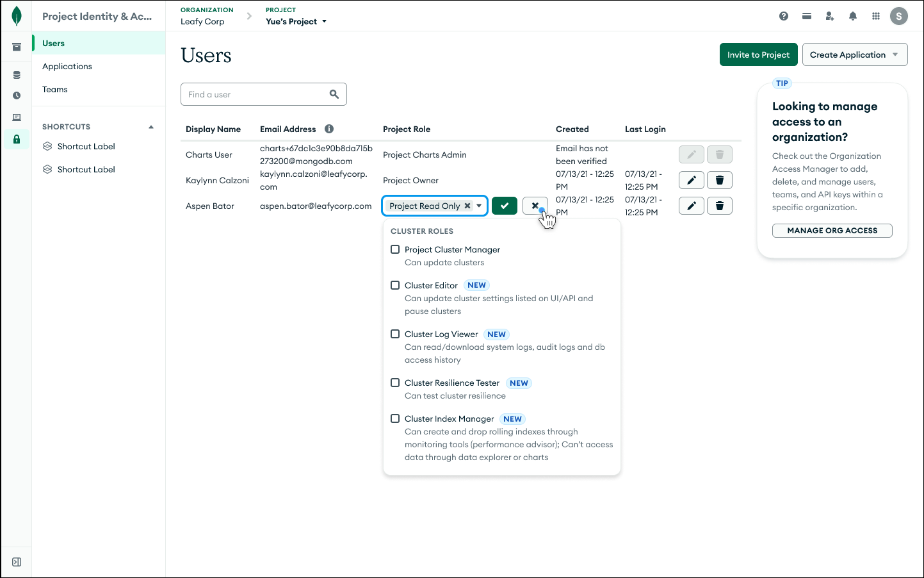Expand the Create Application dropdown arrow

click(895, 54)
